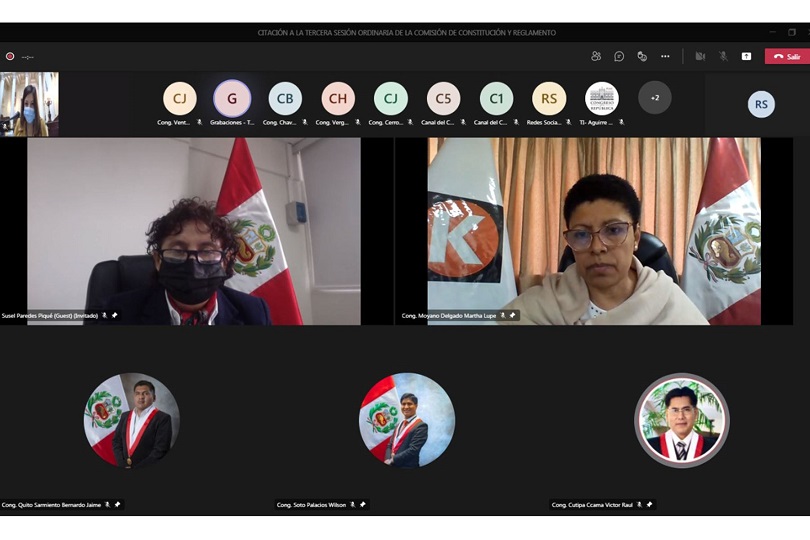Viewport: 810px width, 540px height.
Task: Open the meeting chat icon
Action: pyautogui.click(x=619, y=56)
